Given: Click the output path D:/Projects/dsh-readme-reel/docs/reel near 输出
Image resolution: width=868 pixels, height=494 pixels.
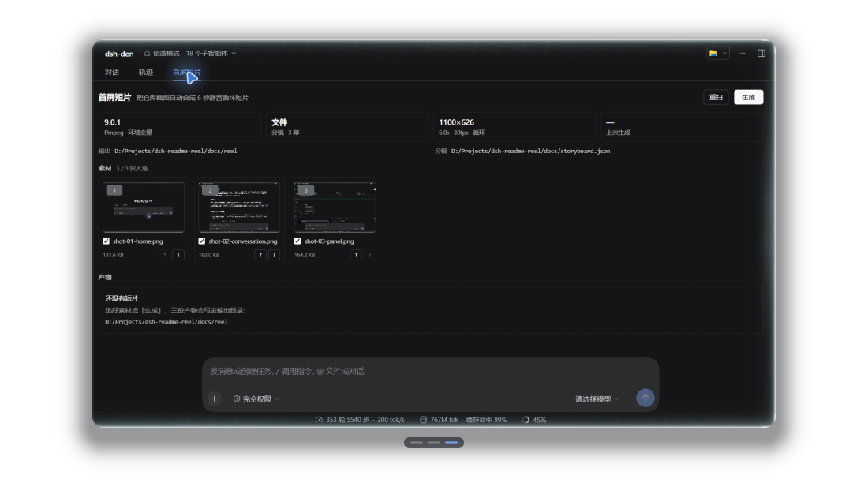Looking at the screenshot, I should point(175,151).
